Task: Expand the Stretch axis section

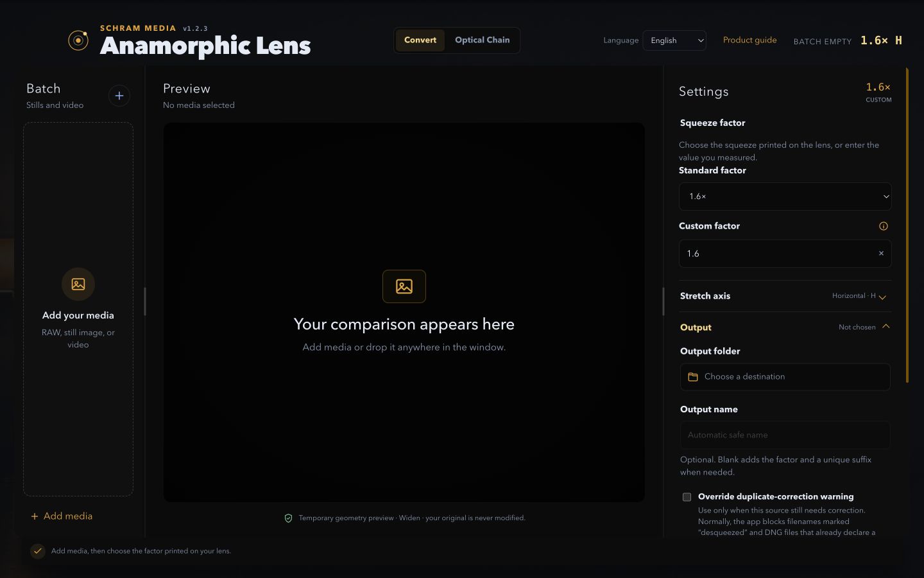Action: (785, 296)
